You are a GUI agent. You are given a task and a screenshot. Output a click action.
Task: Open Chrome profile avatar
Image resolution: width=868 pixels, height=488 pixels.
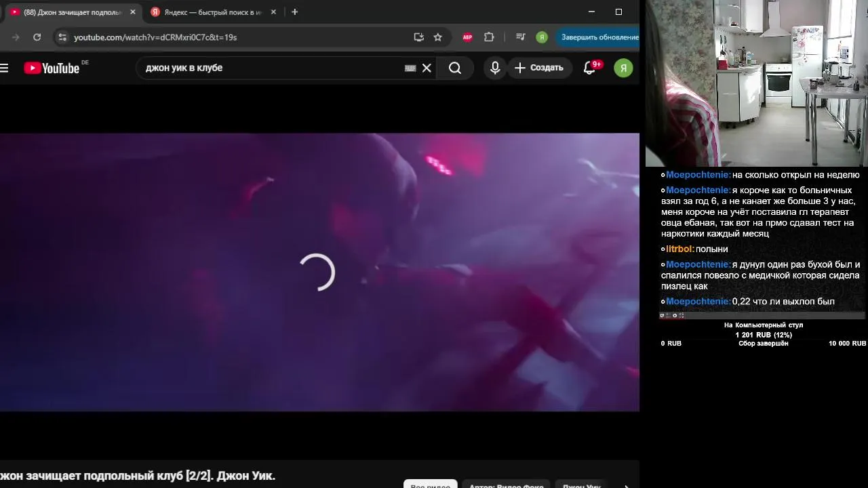coord(542,37)
